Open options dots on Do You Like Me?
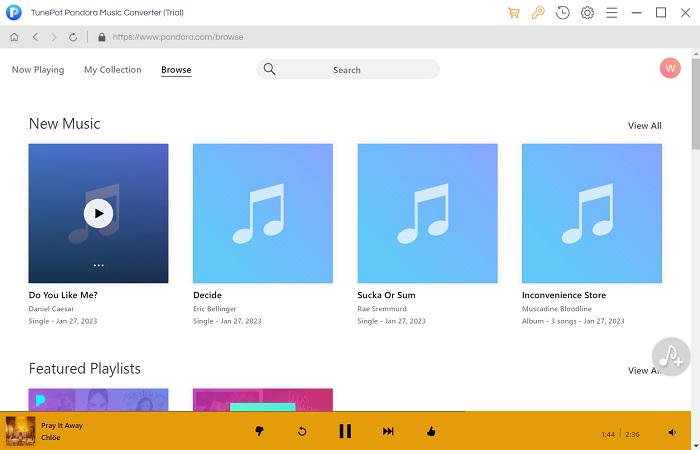 coord(98,265)
